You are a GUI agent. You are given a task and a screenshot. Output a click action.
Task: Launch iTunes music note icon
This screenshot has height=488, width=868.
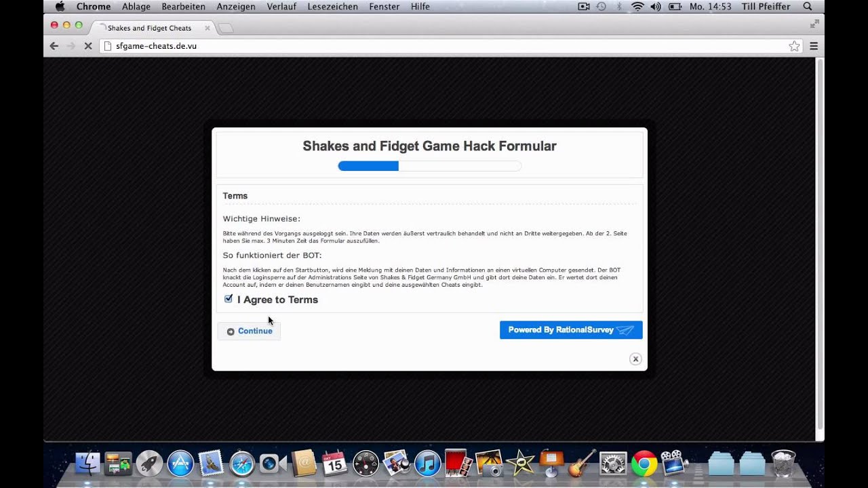pos(428,464)
